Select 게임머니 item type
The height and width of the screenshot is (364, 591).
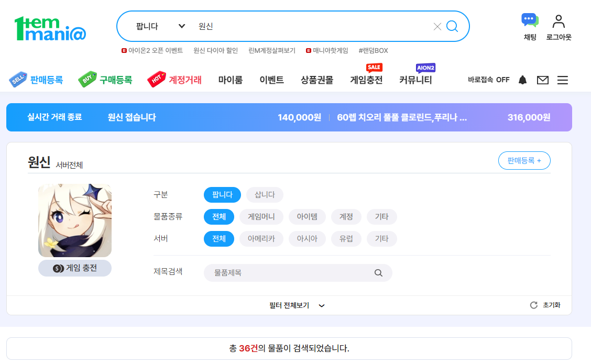point(261,217)
